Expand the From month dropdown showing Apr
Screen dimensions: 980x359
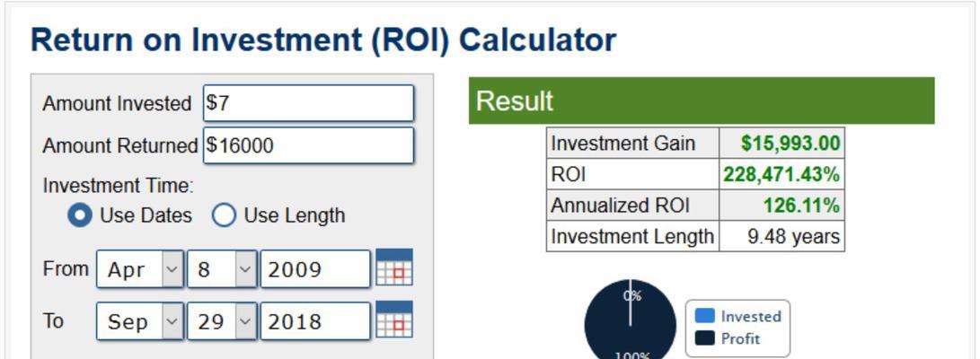(x=140, y=269)
